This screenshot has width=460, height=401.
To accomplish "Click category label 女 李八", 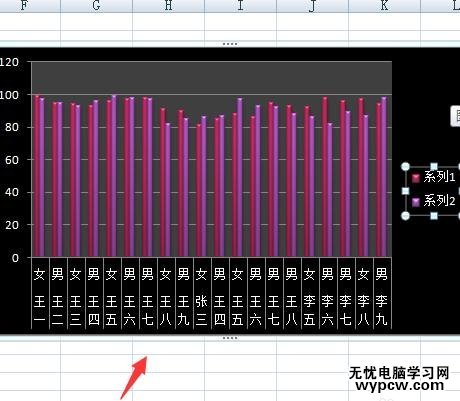I will (x=363, y=297).
